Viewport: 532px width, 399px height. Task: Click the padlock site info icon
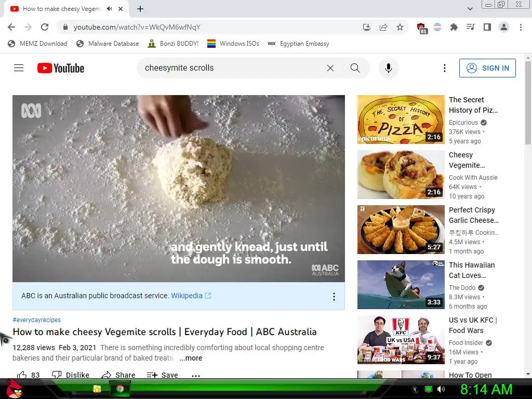pyautogui.click(x=65, y=27)
